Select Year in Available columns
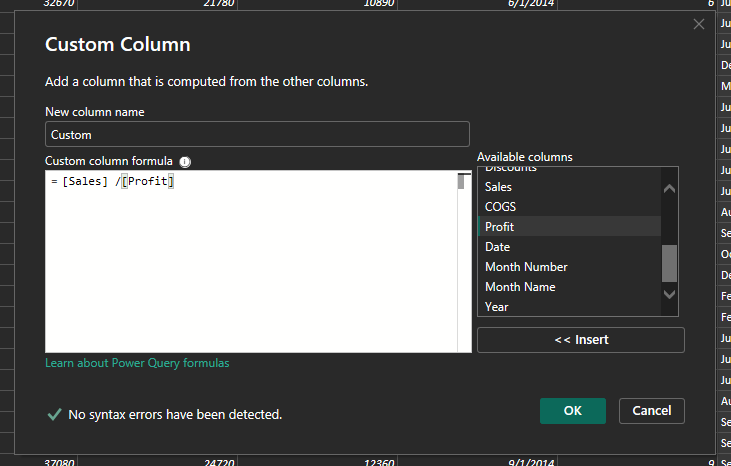Viewport: 731px width, 466px height. (569, 307)
